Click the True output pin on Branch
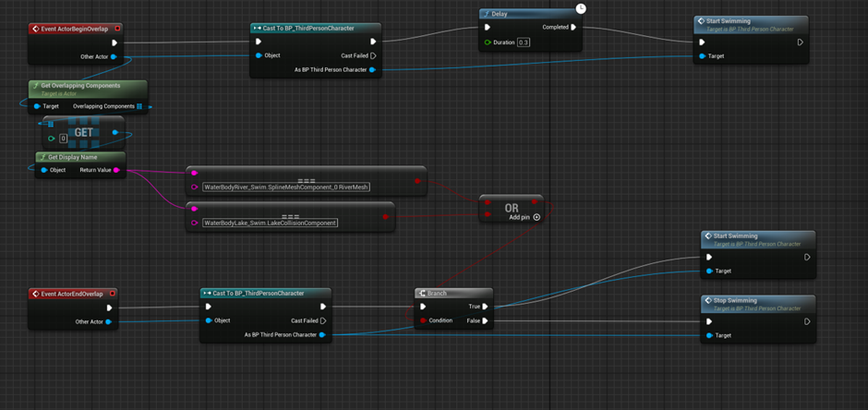Image resolution: width=868 pixels, height=410 pixels. tap(486, 307)
